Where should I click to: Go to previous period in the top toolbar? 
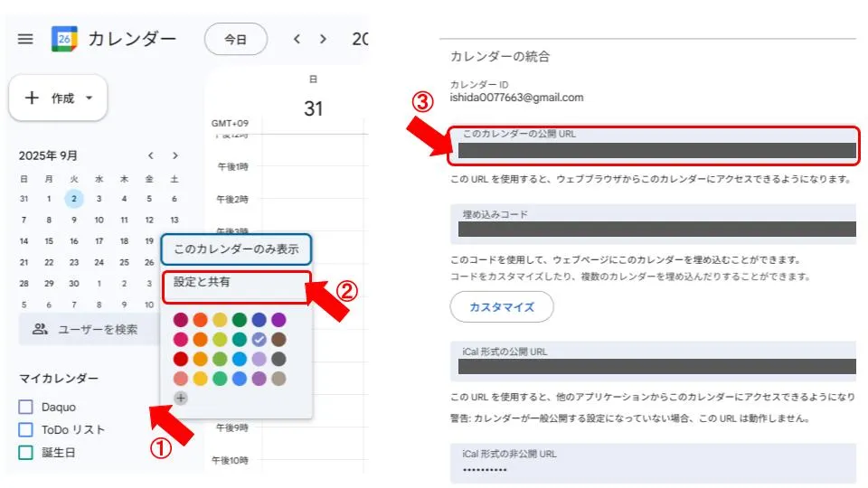(296, 39)
